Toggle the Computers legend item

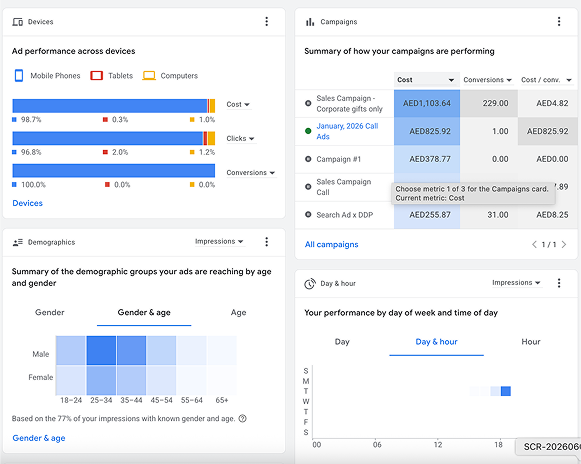pos(170,76)
